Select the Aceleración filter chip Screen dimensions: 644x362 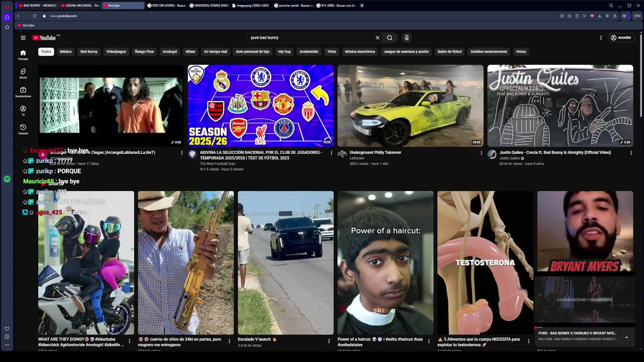click(x=309, y=51)
